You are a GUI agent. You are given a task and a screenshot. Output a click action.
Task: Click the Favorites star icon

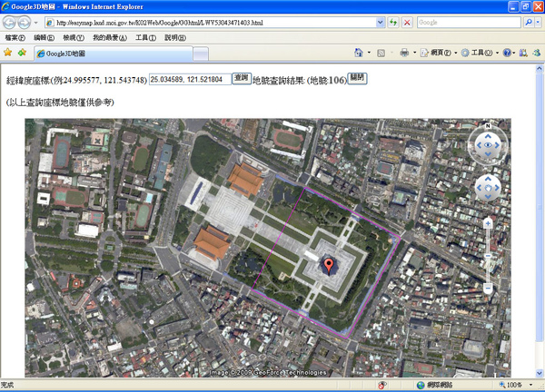(7, 53)
